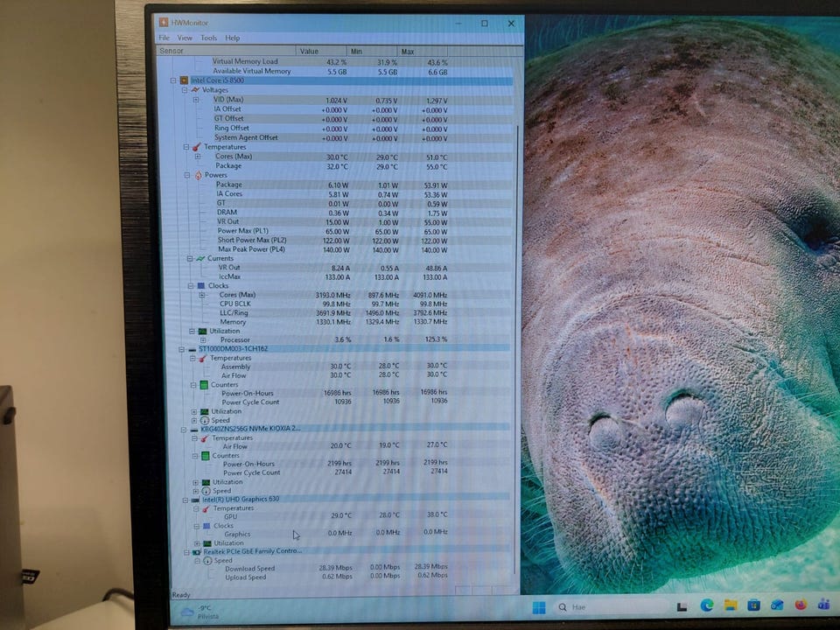Image resolution: width=840 pixels, height=630 pixels.
Task: Expand Cores (Max) under Clocks
Action: pos(202,295)
